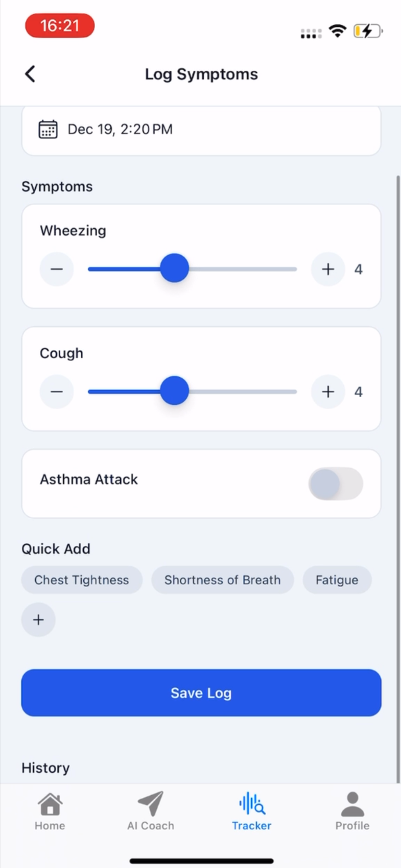Decrease Wheezing level with minus icon
The width and height of the screenshot is (401, 868).
tap(57, 269)
